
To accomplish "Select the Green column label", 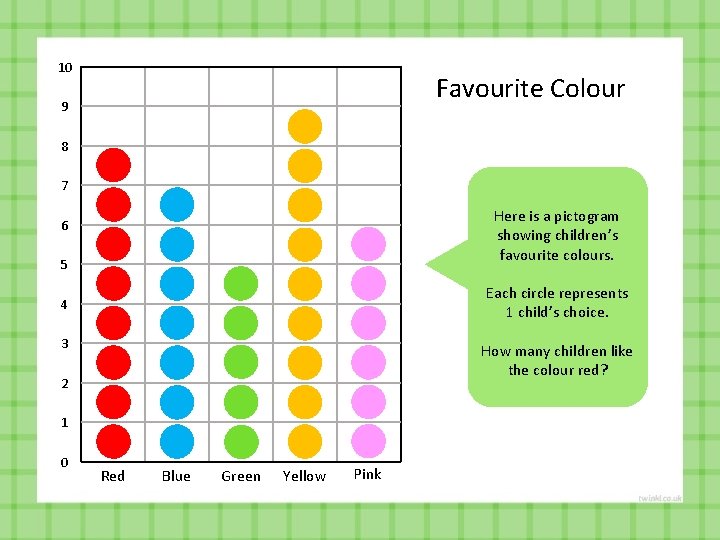I will (241, 476).
